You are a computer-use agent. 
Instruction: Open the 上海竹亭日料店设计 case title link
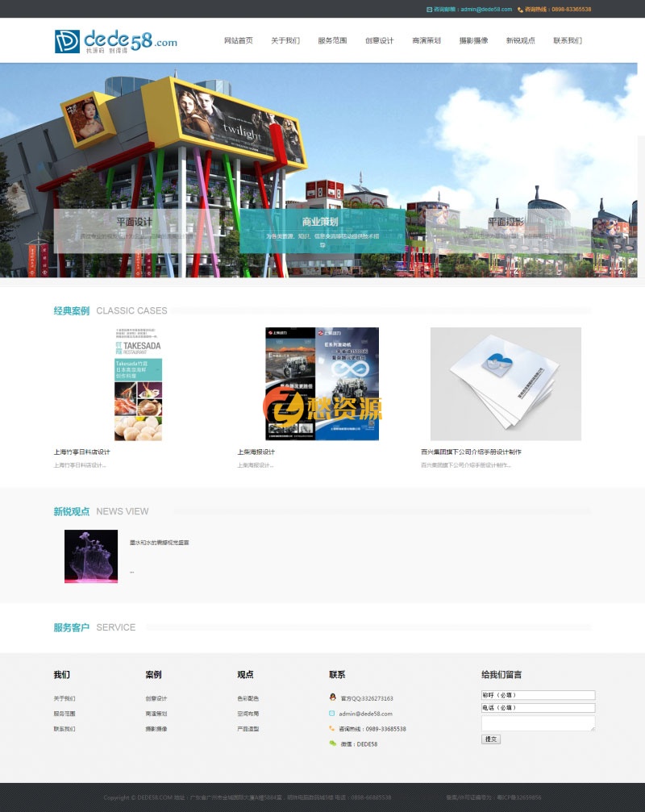pos(81,452)
